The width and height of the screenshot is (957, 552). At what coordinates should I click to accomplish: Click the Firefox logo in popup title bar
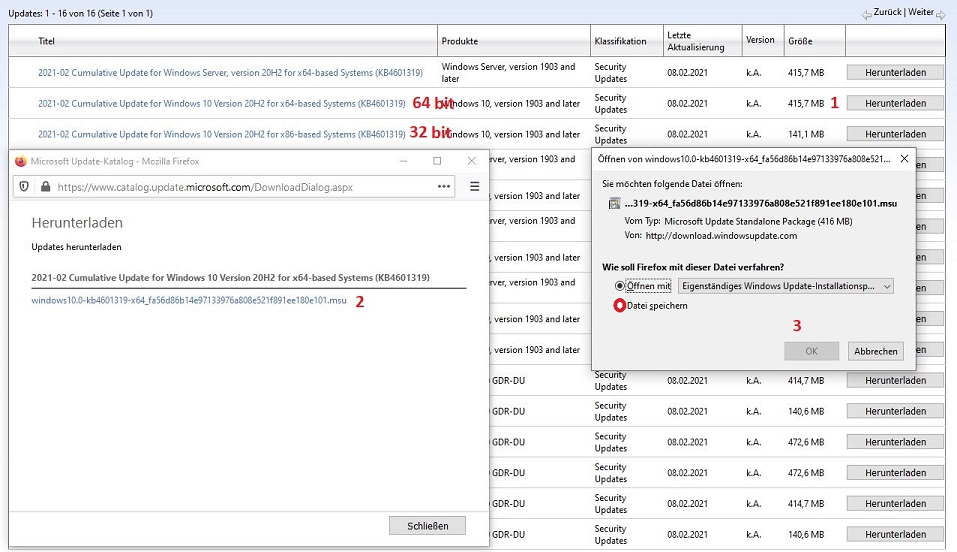(x=20, y=161)
